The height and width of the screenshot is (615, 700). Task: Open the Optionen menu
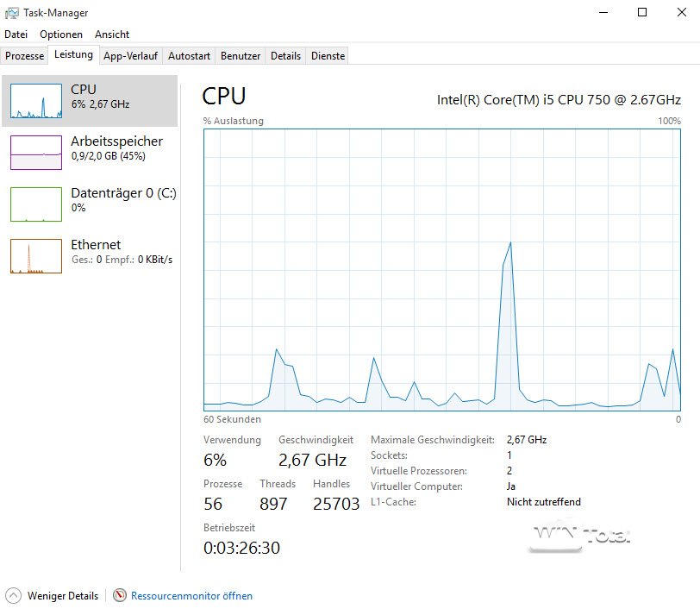pyautogui.click(x=61, y=35)
